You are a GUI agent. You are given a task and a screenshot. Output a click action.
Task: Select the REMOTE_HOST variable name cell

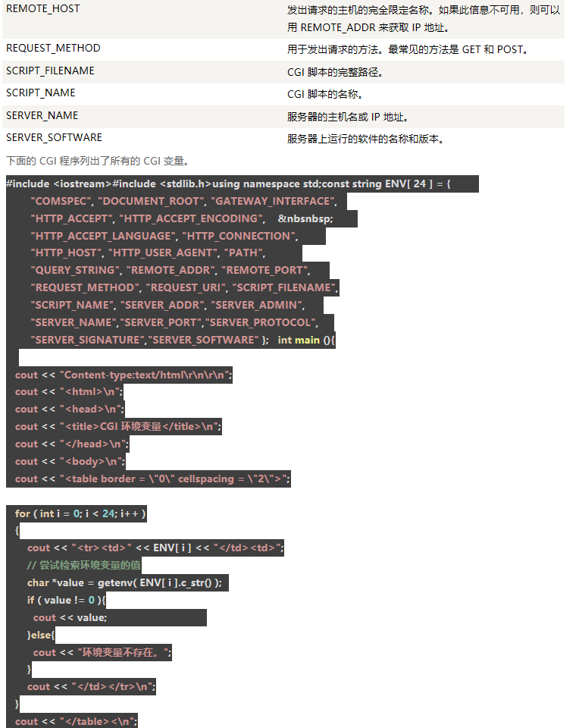(42, 9)
